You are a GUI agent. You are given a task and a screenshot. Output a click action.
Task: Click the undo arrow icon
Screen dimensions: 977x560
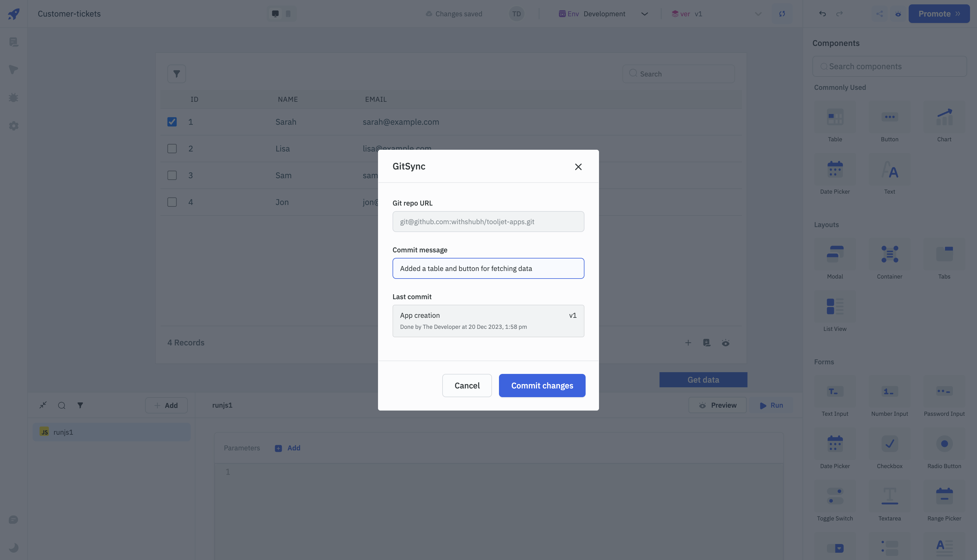click(822, 14)
